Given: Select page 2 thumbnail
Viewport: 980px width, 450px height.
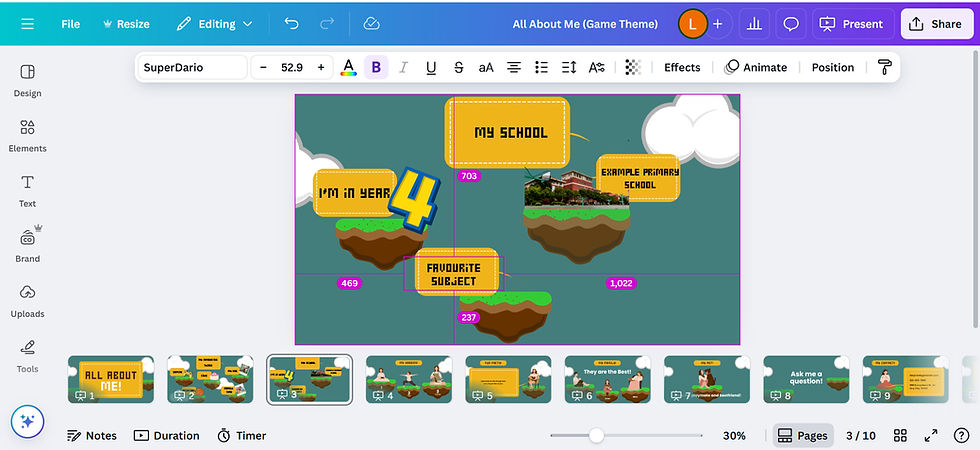Looking at the screenshot, I should (210, 379).
